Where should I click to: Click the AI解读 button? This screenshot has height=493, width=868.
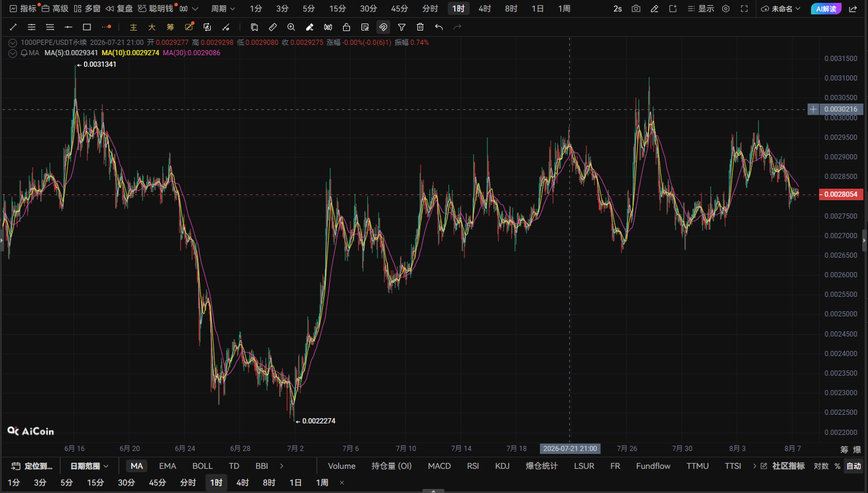[x=826, y=9]
